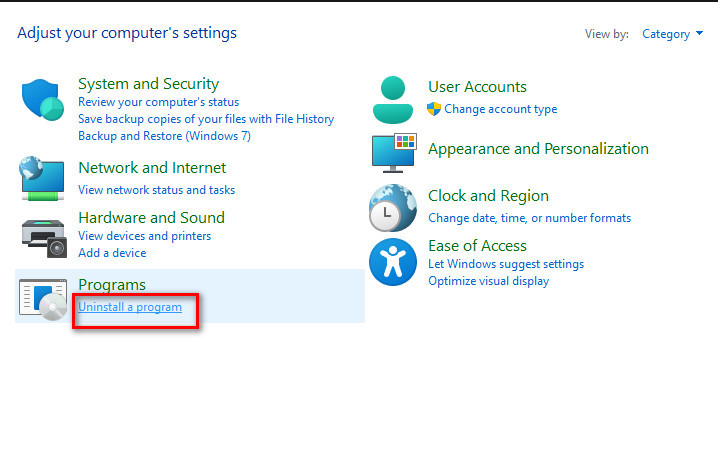Click the Clock and Region globe icon
Image resolution: width=718 pixels, height=470 pixels.
click(393, 208)
